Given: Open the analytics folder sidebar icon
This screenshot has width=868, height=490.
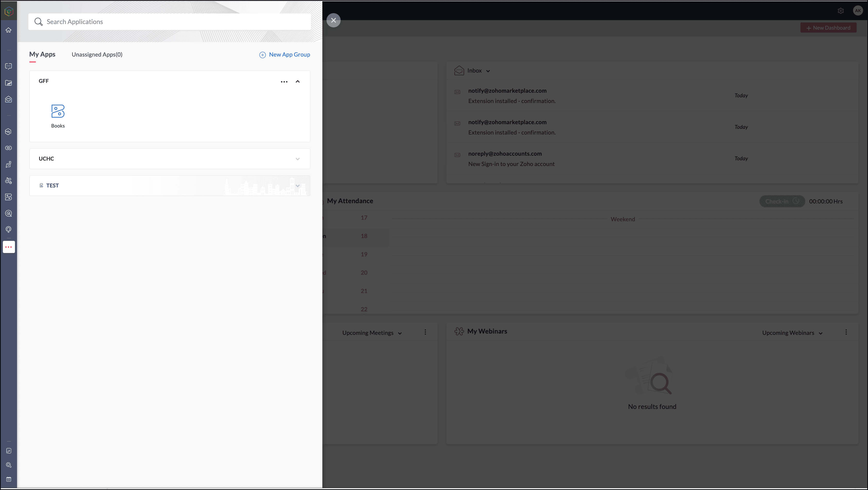Looking at the screenshot, I should point(9,83).
